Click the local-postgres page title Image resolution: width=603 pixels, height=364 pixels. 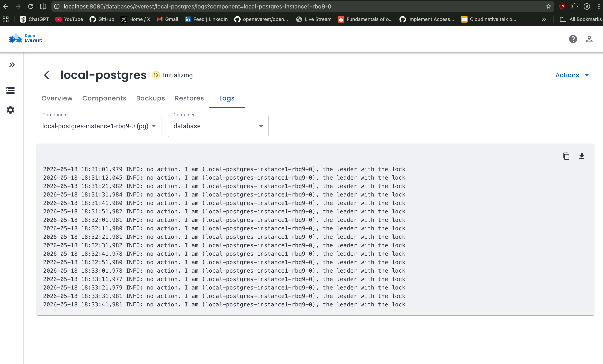(103, 75)
